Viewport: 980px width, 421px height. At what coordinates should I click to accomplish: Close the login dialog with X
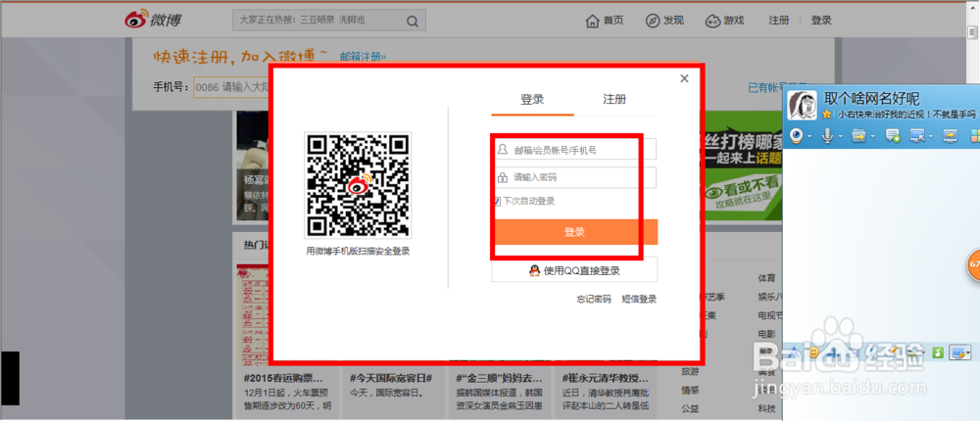pos(684,78)
